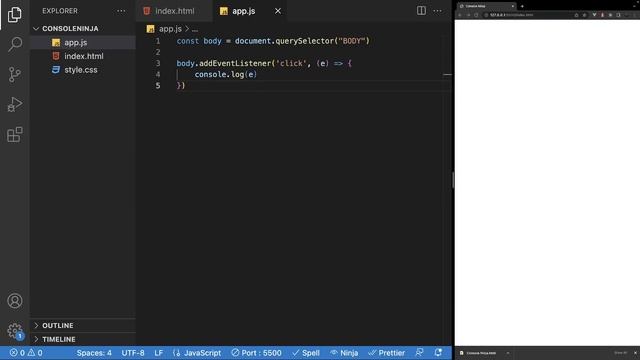Open the Manage gear icon
The image size is (640, 360).
[15, 330]
